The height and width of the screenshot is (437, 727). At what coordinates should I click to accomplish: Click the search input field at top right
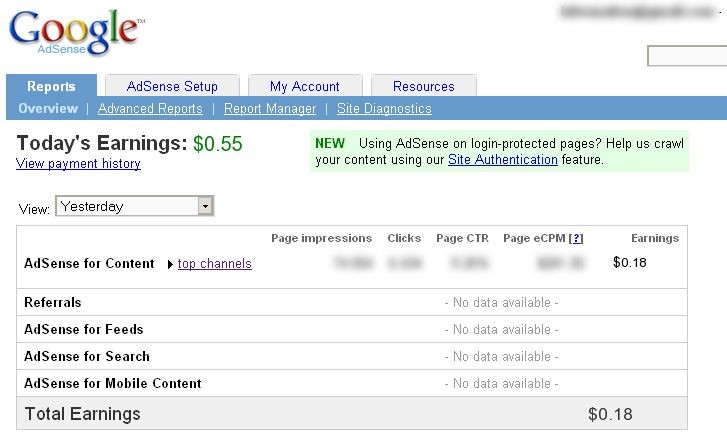[x=687, y=56]
